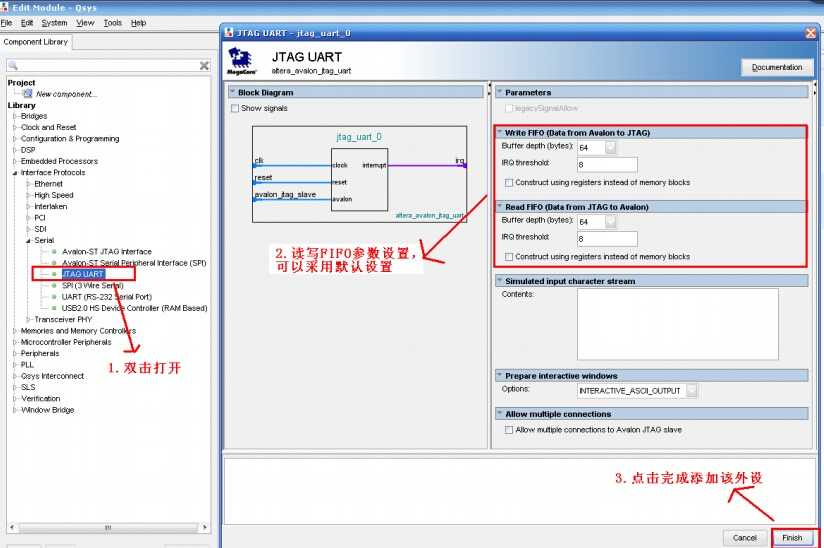Open the Help menu
The height and width of the screenshot is (548, 824).
pos(138,23)
